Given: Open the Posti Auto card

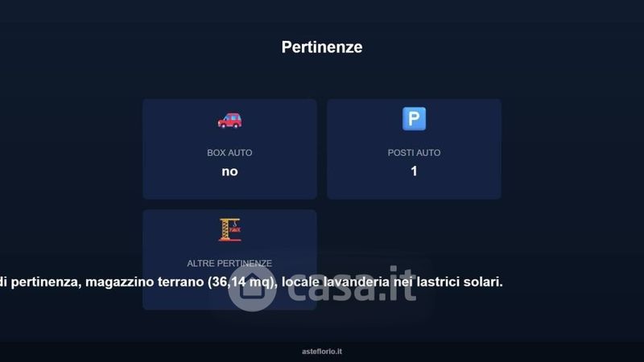Looking at the screenshot, I should click(414, 149).
